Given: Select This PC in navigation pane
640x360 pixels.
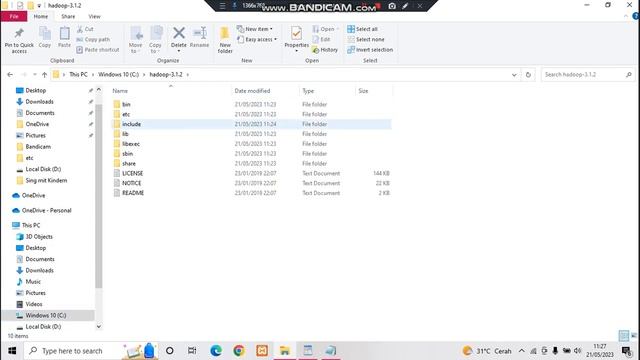Looking at the screenshot, I should (31, 225).
